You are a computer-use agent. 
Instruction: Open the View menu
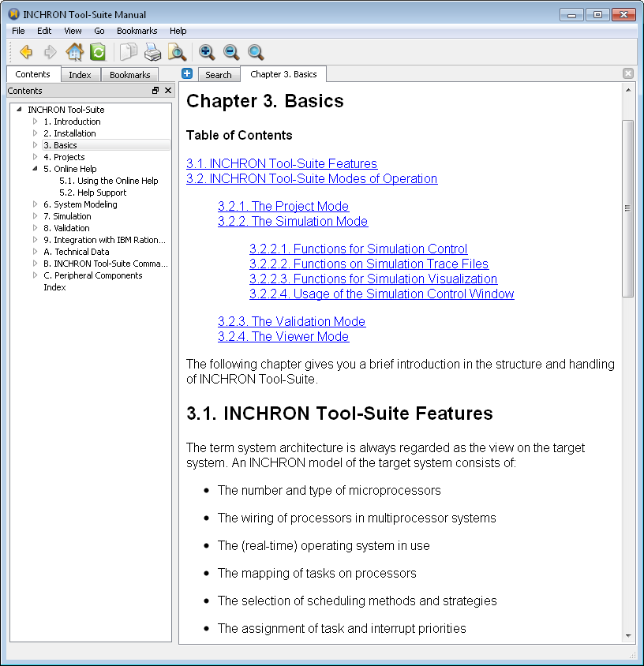(x=73, y=31)
